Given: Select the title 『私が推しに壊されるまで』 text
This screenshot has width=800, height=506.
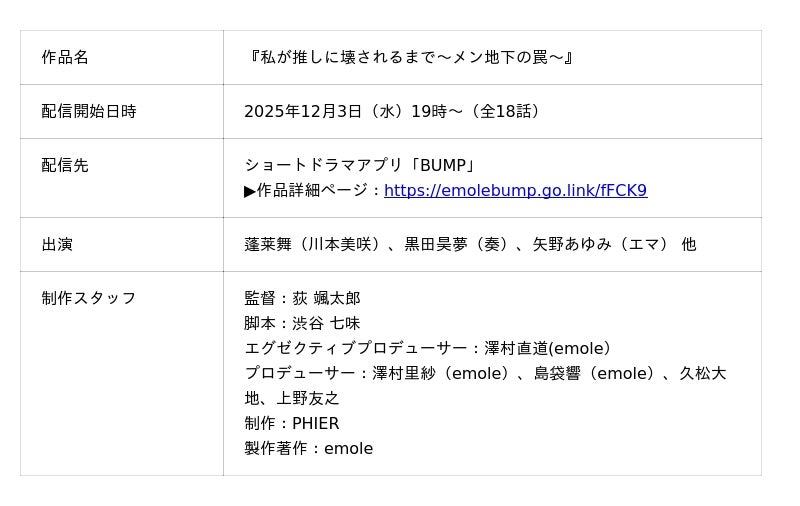Looking at the screenshot, I should click(x=410, y=57).
